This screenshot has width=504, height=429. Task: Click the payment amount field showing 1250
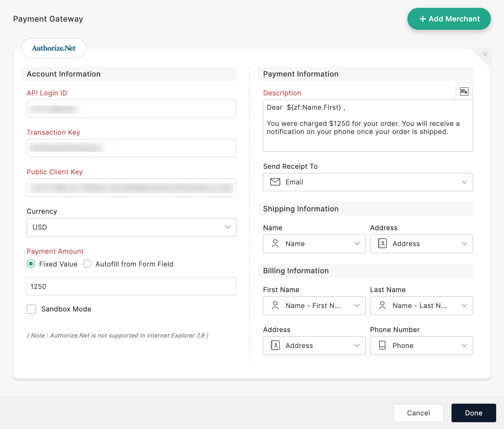click(x=131, y=286)
